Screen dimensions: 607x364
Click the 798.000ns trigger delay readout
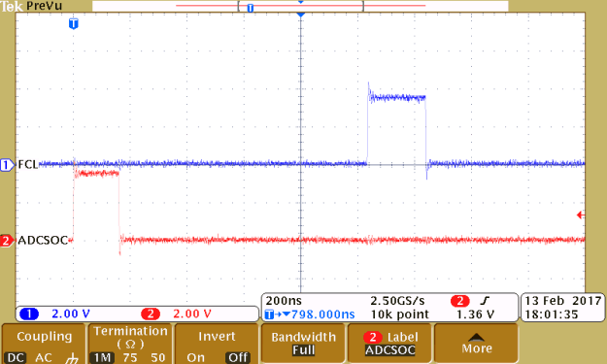click(322, 314)
